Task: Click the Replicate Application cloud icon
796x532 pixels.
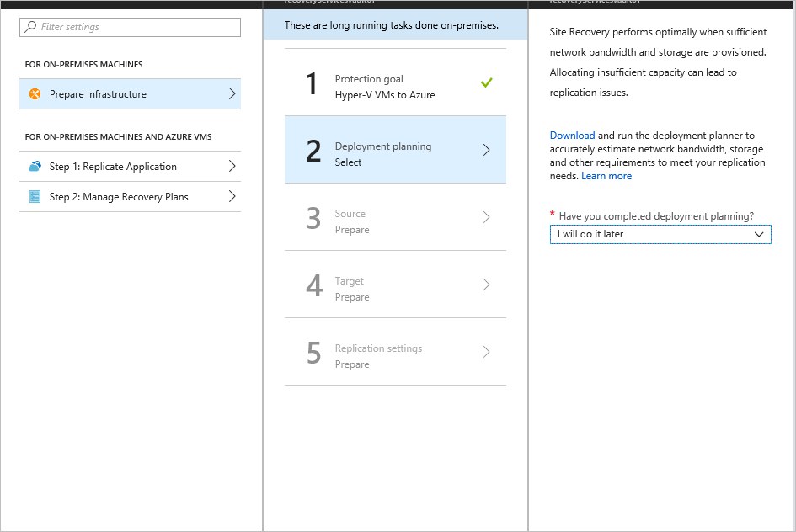Action: point(35,167)
